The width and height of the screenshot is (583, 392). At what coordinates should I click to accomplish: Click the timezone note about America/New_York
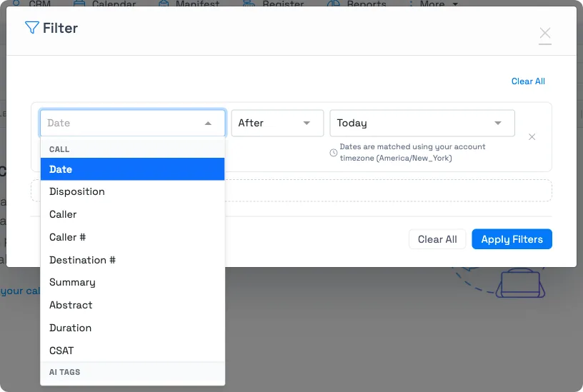412,152
